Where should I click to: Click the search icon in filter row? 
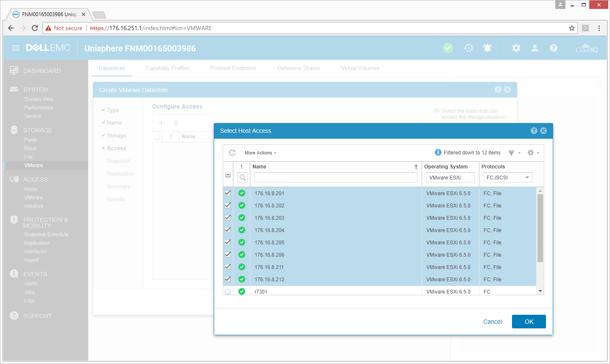pyautogui.click(x=242, y=178)
